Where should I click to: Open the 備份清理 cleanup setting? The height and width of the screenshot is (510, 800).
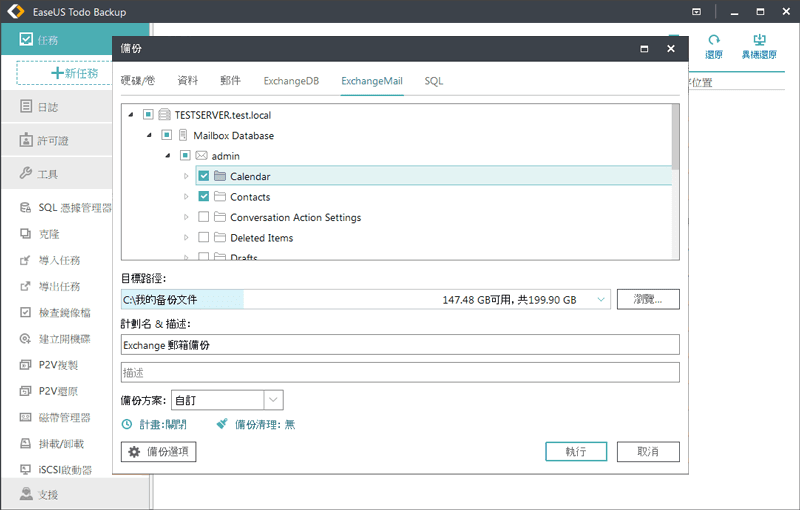tap(256, 425)
